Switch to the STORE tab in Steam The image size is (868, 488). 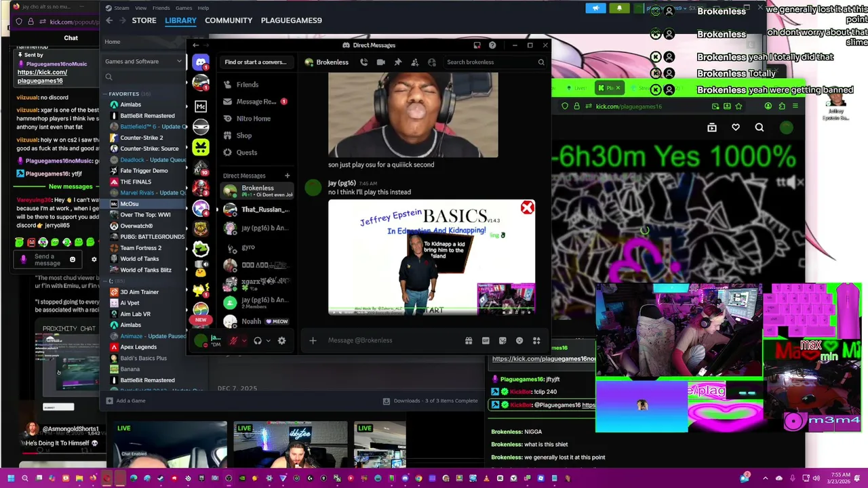[144, 20]
